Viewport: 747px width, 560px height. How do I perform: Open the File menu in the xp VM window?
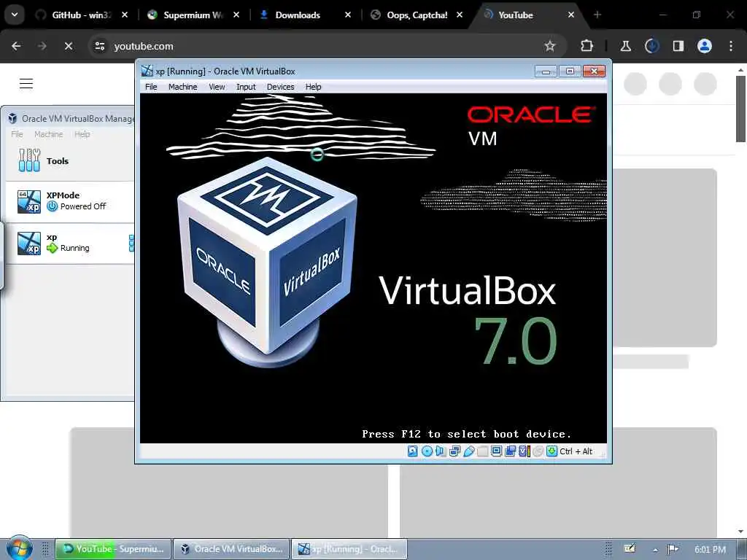coord(151,87)
